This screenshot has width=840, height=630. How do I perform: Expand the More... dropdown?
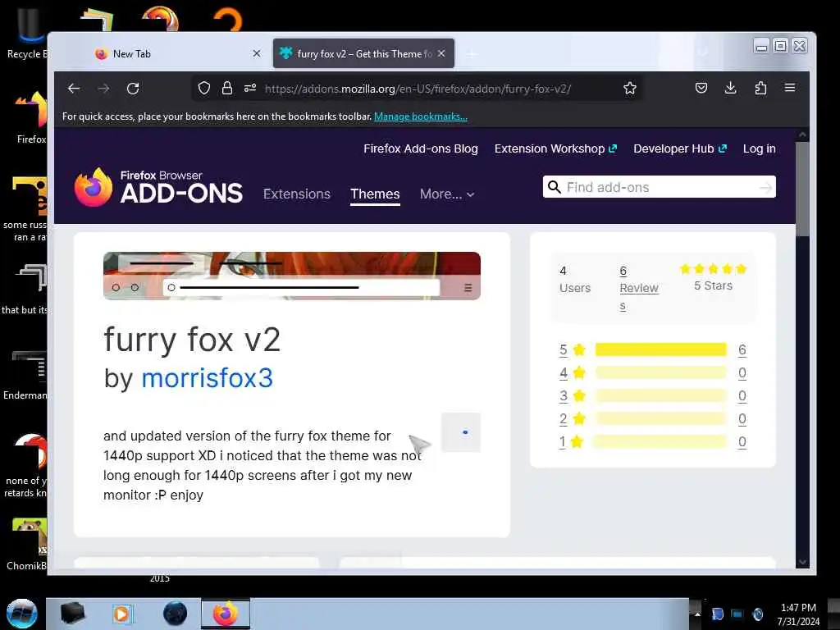pos(447,194)
